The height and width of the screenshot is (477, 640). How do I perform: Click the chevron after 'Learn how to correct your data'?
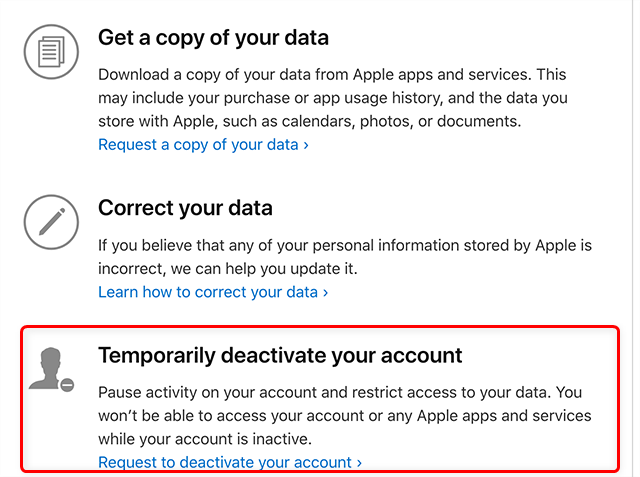click(x=325, y=293)
